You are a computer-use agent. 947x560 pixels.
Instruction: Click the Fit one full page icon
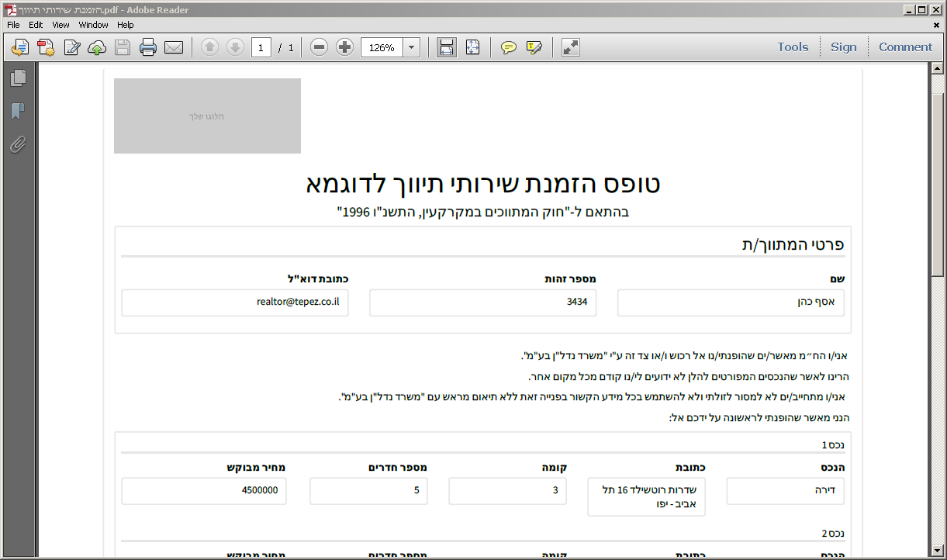(473, 47)
